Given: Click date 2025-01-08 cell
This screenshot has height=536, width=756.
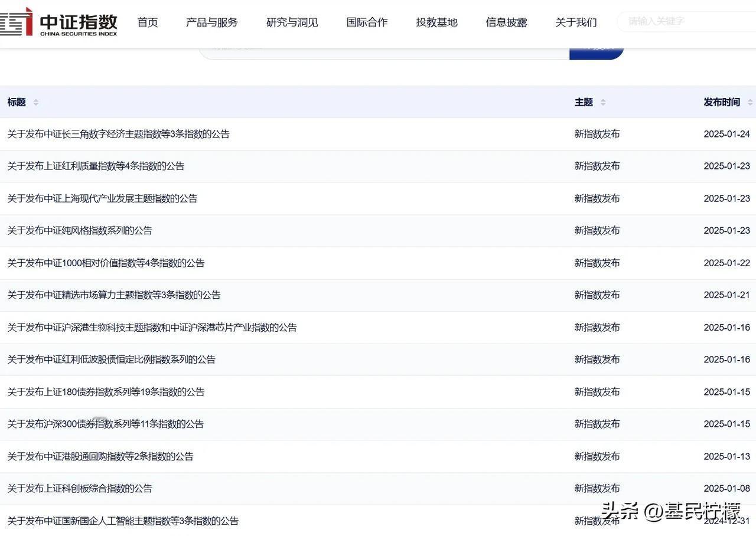Looking at the screenshot, I should click(727, 488).
